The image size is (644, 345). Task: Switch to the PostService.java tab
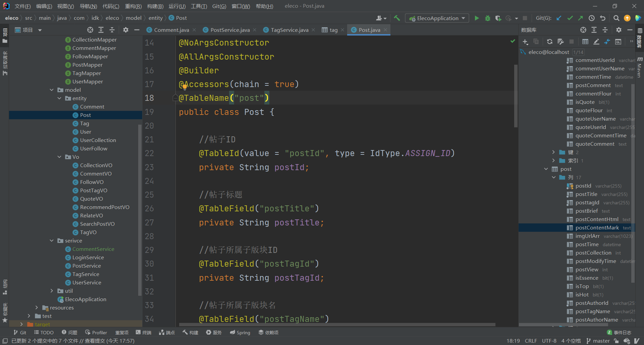coord(230,30)
